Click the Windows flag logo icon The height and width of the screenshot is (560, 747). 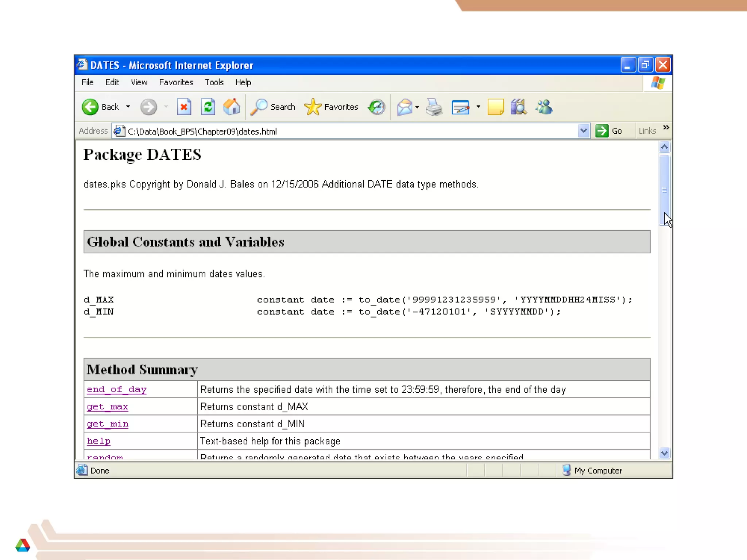pos(658,83)
